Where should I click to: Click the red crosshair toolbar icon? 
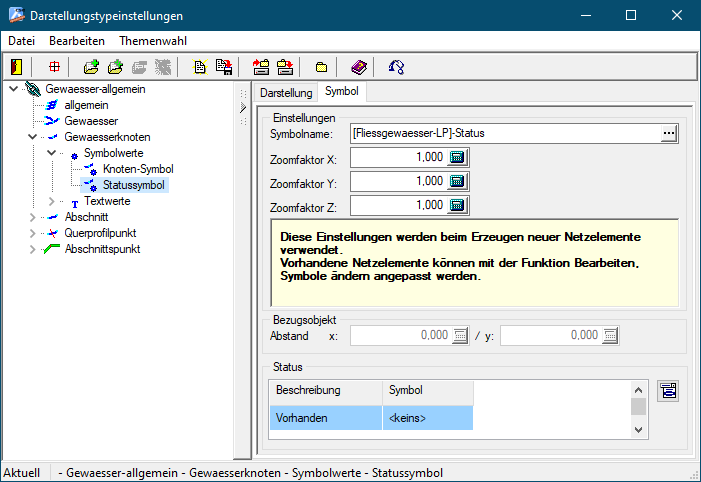tap(54, 67)
